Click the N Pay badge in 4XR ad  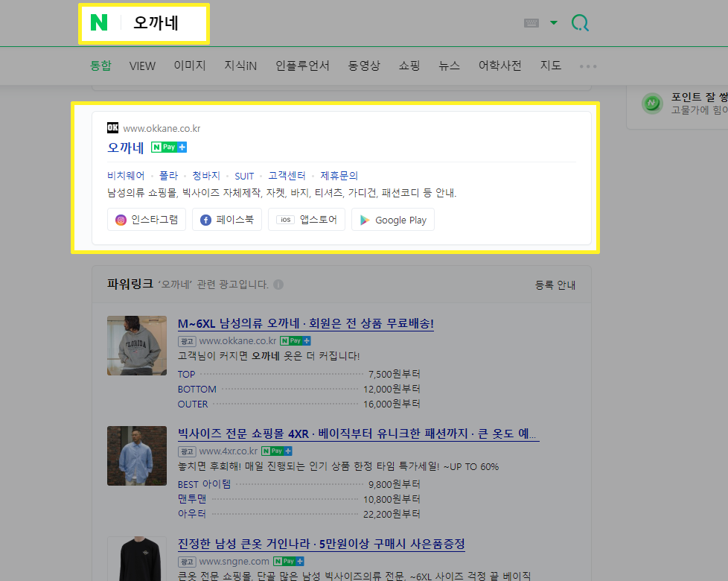coord(277,451)
